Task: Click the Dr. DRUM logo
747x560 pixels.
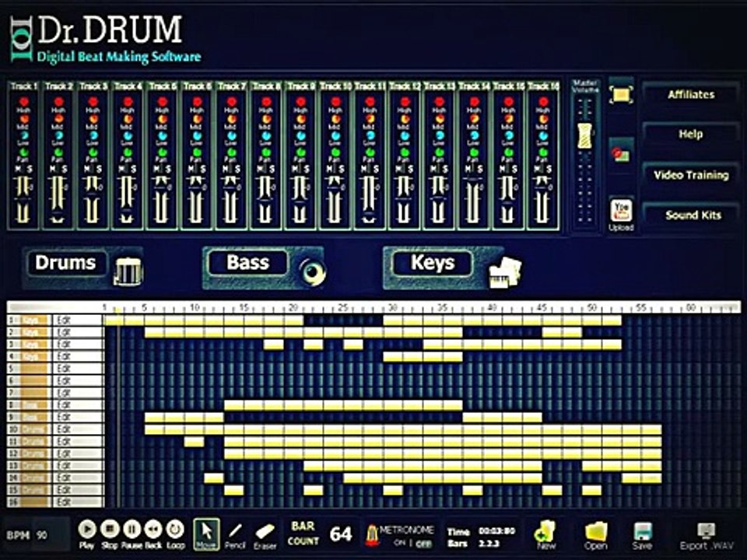Action: pos(105,39)
